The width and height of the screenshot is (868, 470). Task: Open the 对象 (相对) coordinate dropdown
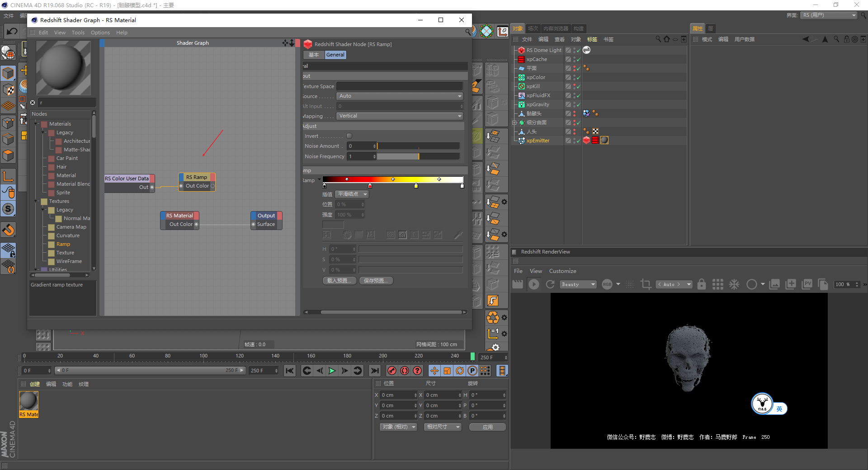(x=398, y=427)
